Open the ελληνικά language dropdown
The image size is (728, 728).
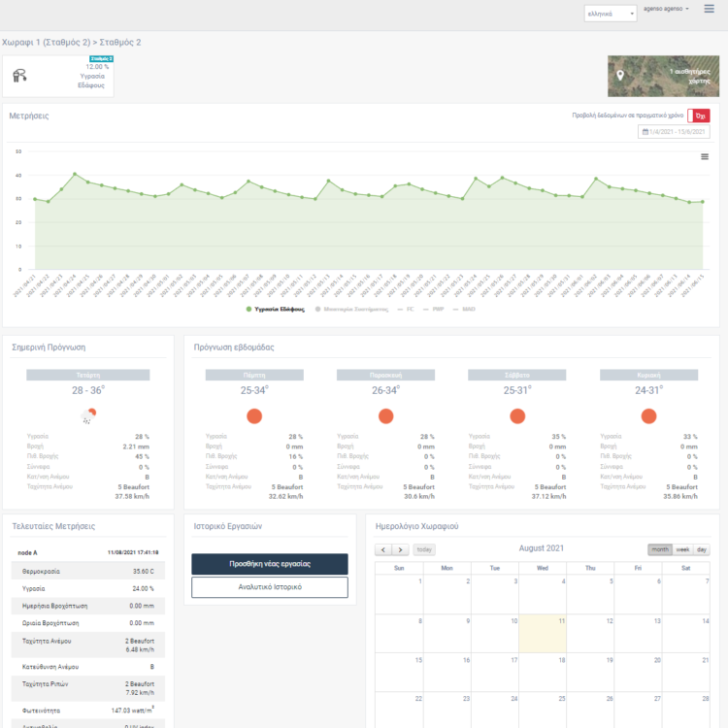(x=611, y=14)
